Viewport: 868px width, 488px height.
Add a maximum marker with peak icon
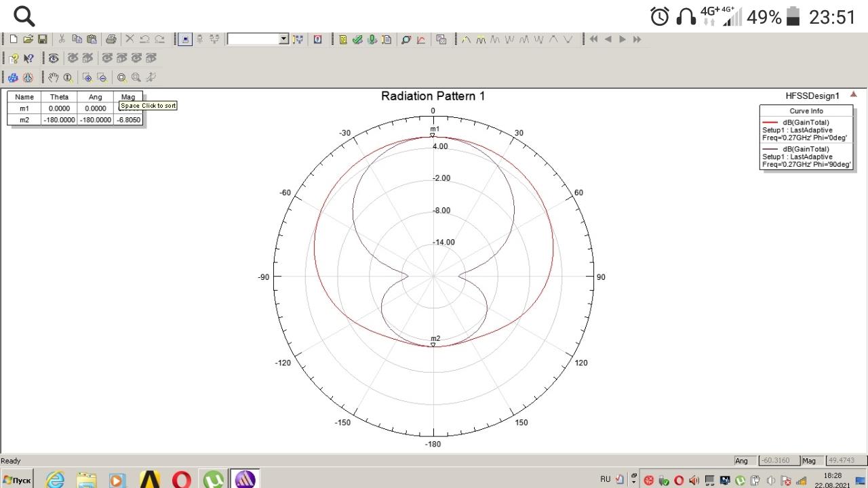(466, 39)
